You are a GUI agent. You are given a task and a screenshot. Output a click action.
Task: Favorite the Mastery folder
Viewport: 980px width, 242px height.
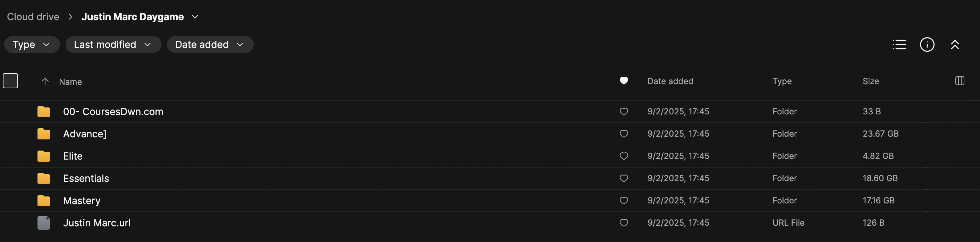click(624, 201)
